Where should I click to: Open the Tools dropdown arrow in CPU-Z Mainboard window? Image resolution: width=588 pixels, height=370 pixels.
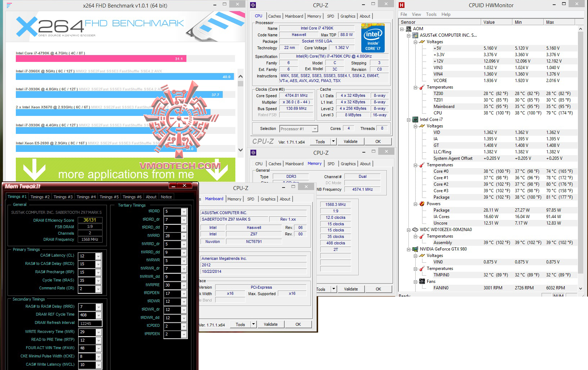253,324
